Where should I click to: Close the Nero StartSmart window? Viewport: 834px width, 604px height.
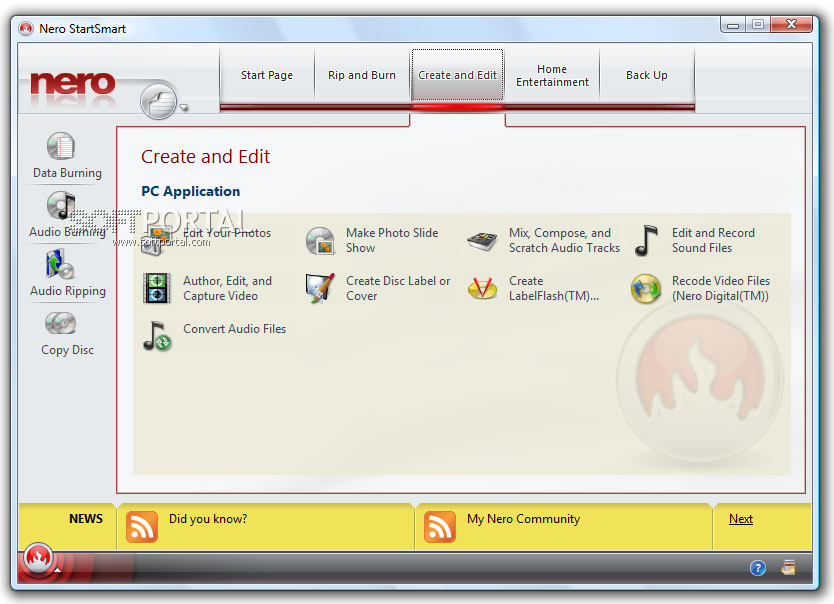click(791, 24)
